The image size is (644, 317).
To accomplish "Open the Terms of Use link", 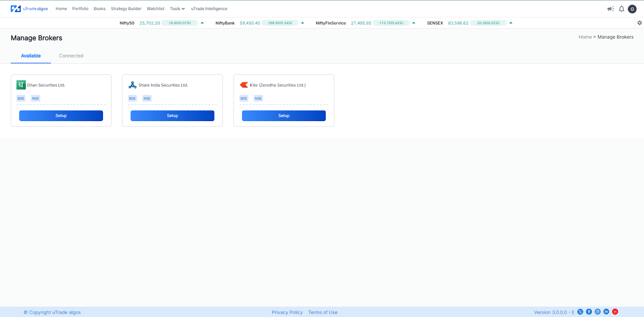I will coord(323,312).
